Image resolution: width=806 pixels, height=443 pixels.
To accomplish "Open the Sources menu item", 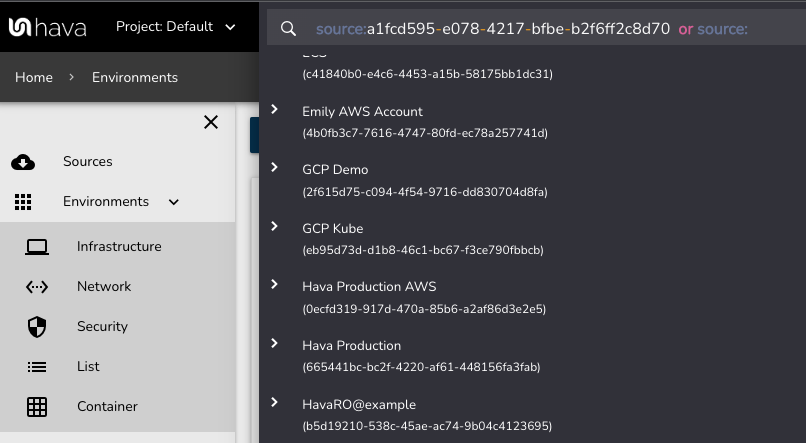I will tap(87, 161).
